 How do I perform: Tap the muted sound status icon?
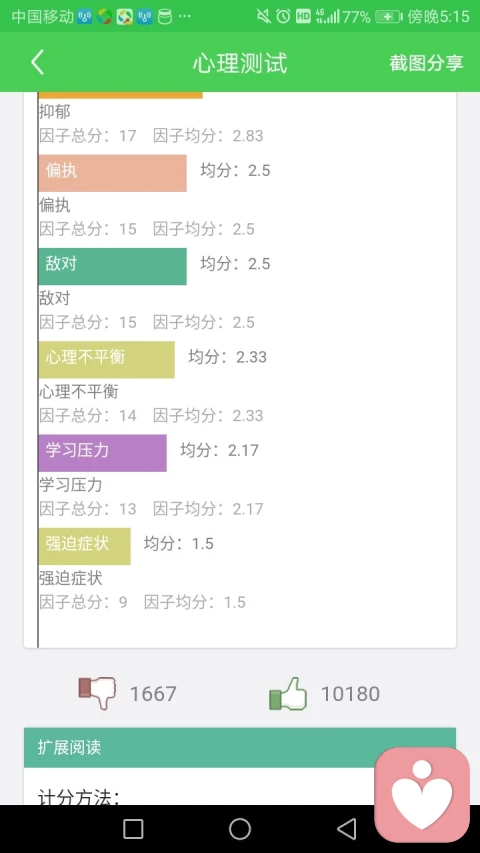point(263,16)
